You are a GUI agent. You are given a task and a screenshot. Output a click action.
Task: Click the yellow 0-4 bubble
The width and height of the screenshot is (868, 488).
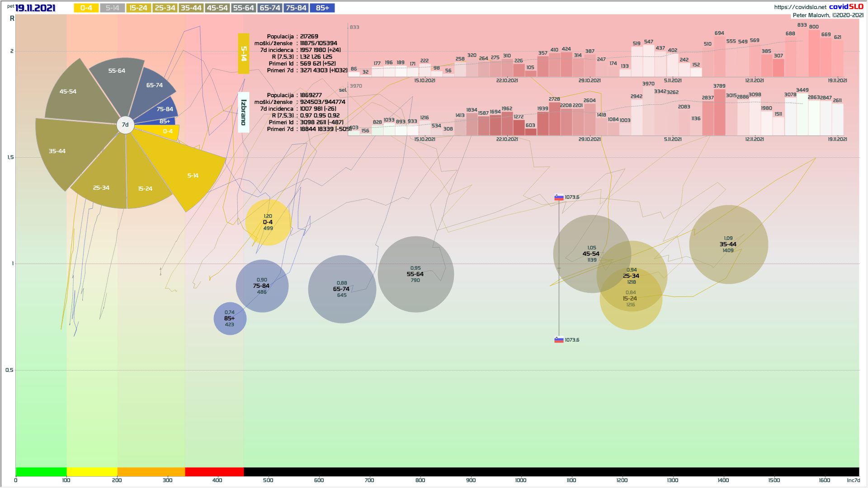(268, 222)
